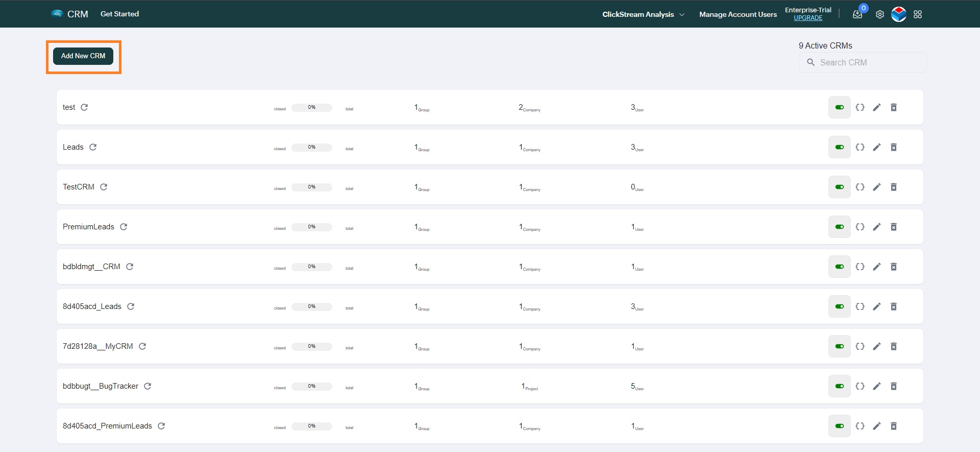The width and height of the screenshot is (980, 452).
Task: Click the test CRM progress bar
Action: 312,108
